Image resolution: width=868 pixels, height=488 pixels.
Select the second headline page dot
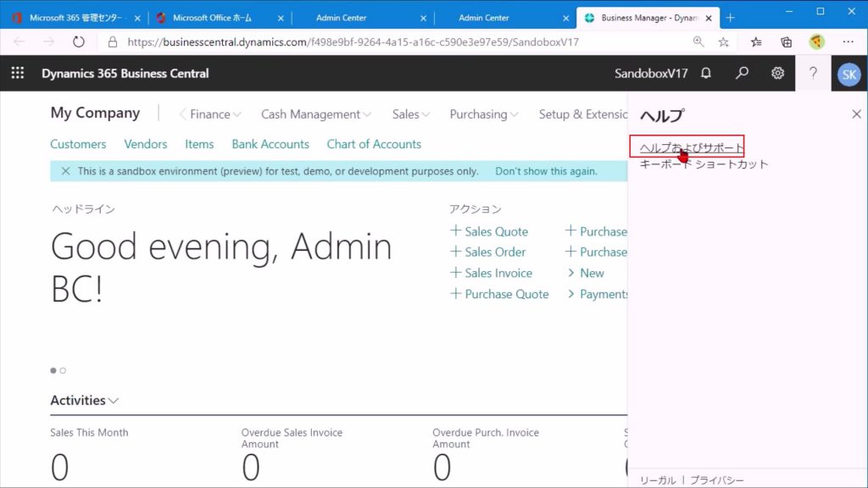pyautogui.click(x=63, y=370)
